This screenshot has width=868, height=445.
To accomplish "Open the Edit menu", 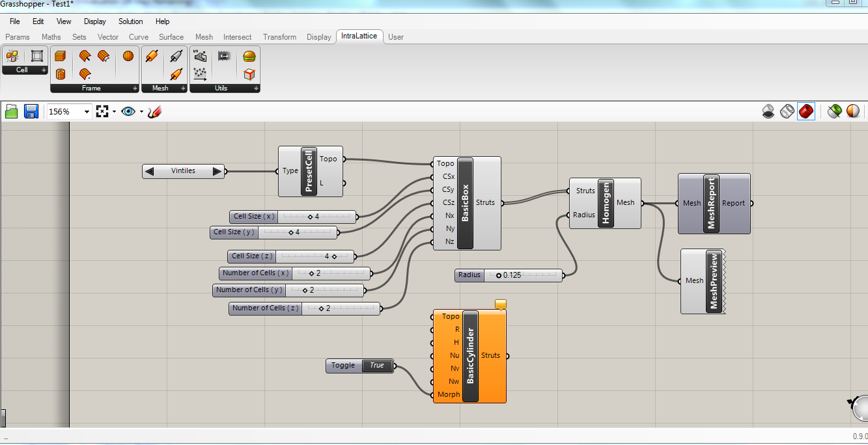I will point(38,21).
